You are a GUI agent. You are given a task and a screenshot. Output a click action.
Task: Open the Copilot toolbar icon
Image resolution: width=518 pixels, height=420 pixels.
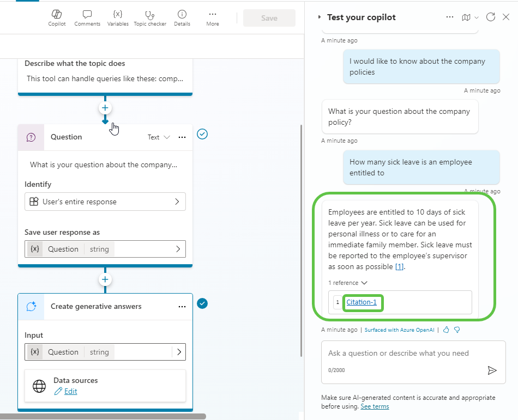click(57, 17)
